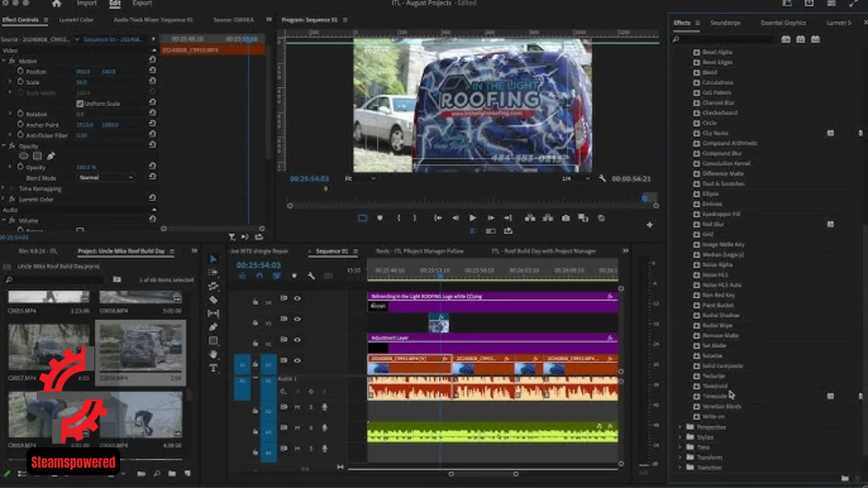Expand the Transform effects folder
Viewport: 868px width, 488px height.
pos(681,457)
